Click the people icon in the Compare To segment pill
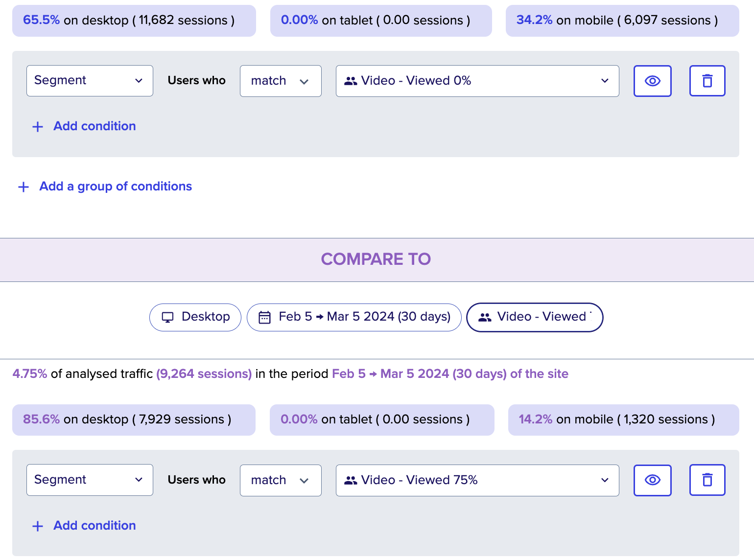754x560 pixels. 485,318
